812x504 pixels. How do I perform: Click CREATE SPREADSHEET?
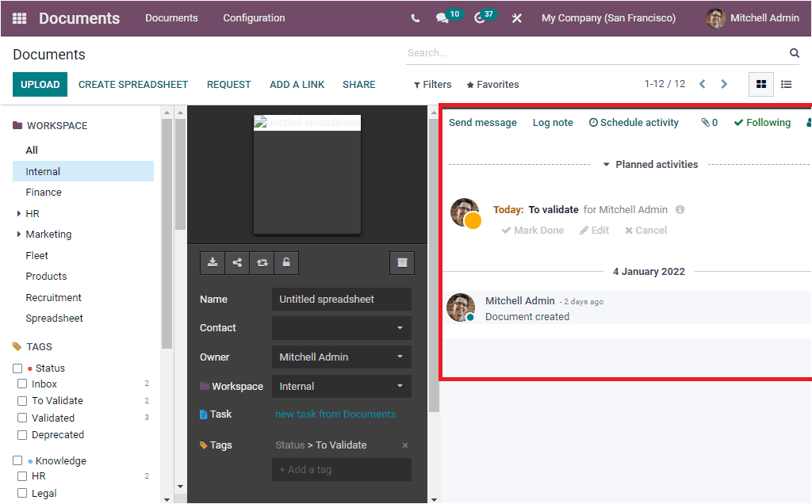point(133,84)
